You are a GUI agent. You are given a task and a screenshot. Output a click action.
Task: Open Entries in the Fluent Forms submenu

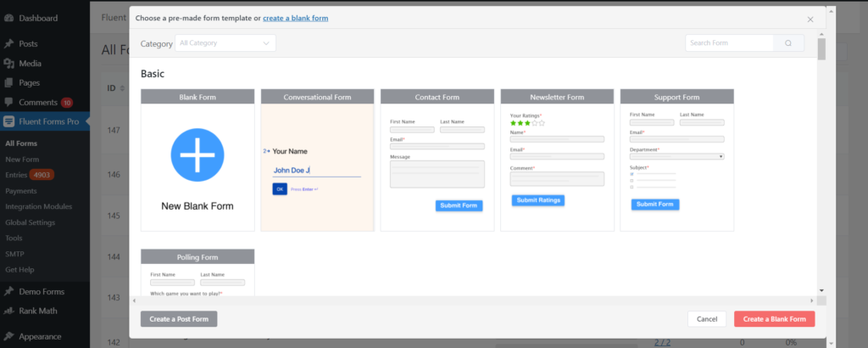click(x=17, y=175)
